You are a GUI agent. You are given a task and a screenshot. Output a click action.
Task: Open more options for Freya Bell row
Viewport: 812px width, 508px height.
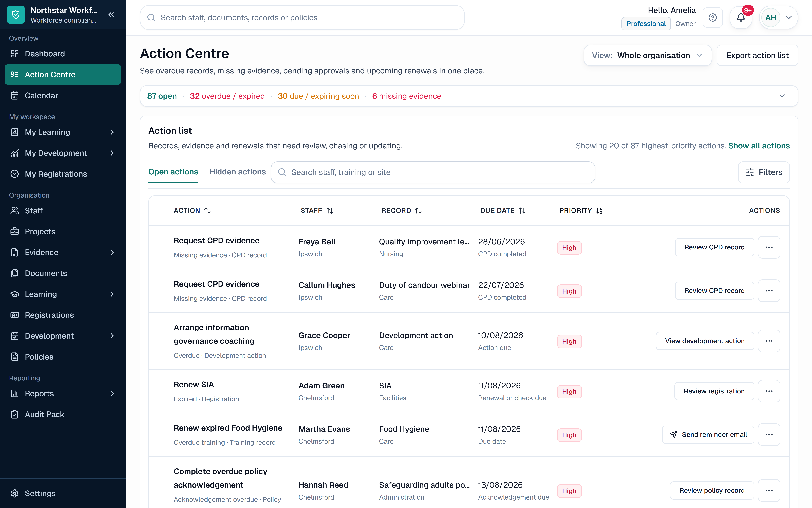click(769, 247)
